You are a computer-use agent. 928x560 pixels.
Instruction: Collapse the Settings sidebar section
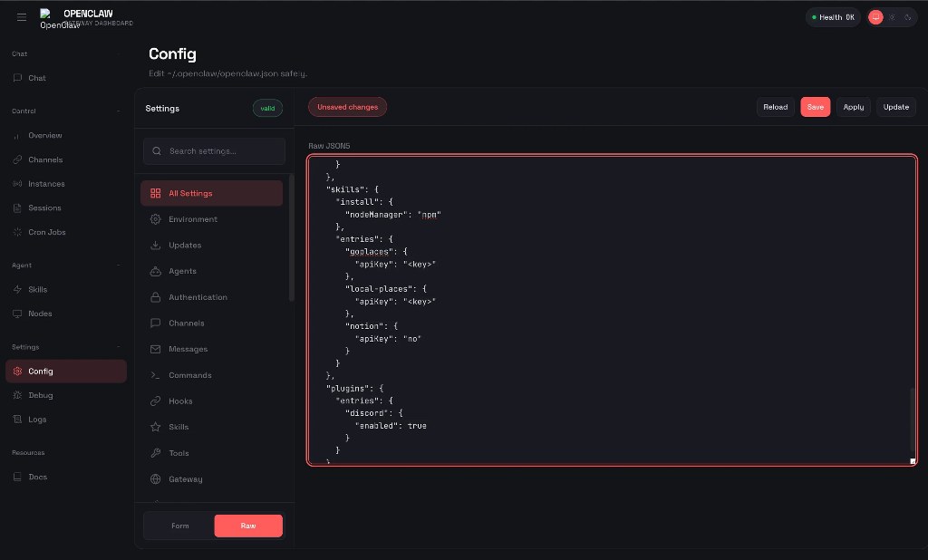[119, 347]
